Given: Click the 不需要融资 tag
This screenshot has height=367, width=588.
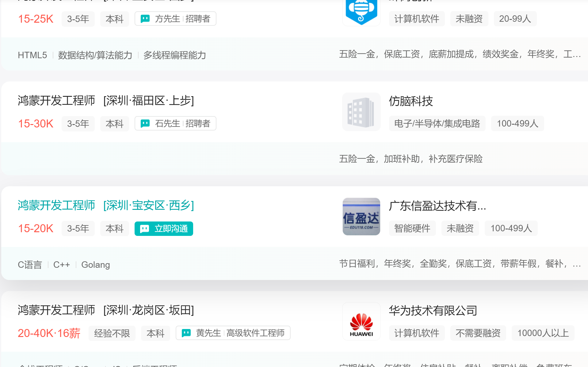Looking at the screenshot, I should tap(478, 333).
